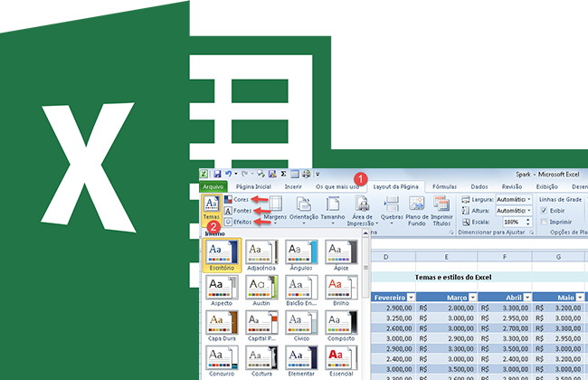Open the Largura width combo box
This screenshot has height=380, width=588.
click(x=514, y=200)
